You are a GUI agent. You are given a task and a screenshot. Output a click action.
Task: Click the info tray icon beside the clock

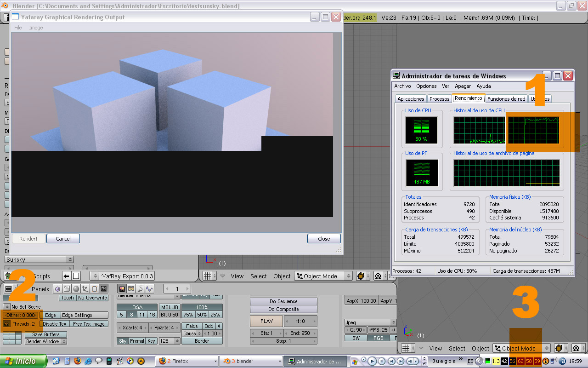click(546, 361)
